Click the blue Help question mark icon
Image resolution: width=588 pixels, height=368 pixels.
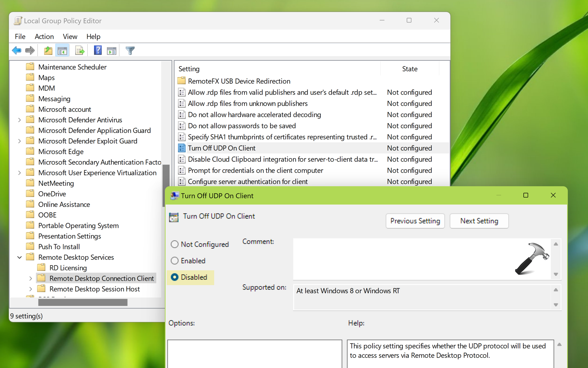click(x=98, y=51)
